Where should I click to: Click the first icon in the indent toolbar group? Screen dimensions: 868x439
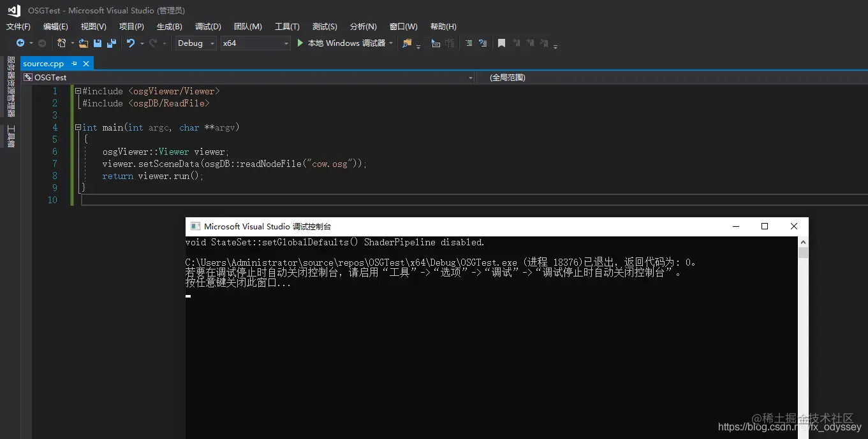436,43
